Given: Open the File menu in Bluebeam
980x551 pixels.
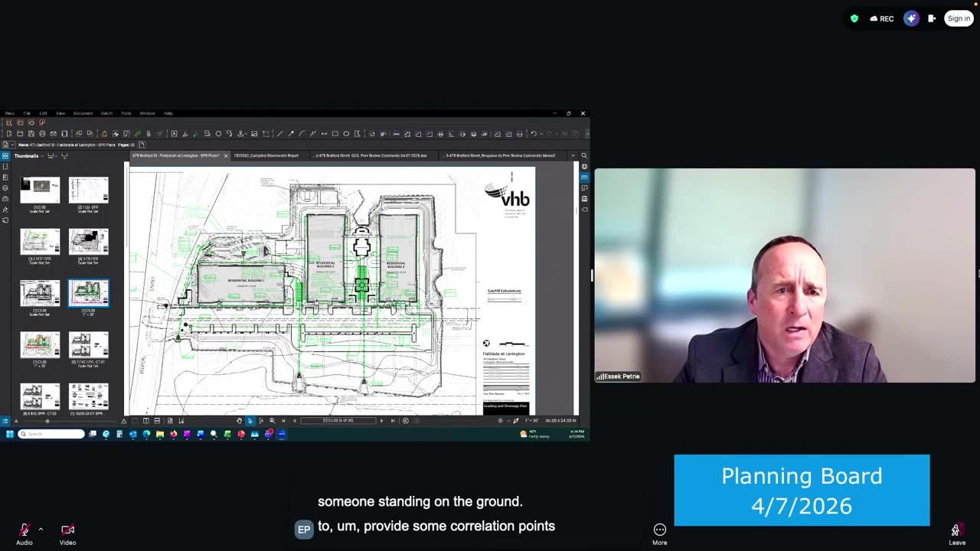Looking at the screenshot, I should tap(27, 113).
